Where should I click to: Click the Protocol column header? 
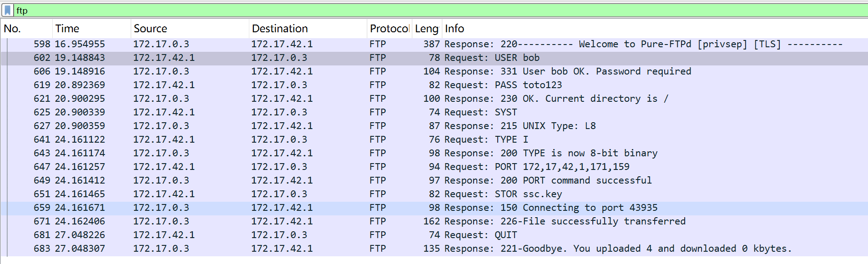(389, 29)
